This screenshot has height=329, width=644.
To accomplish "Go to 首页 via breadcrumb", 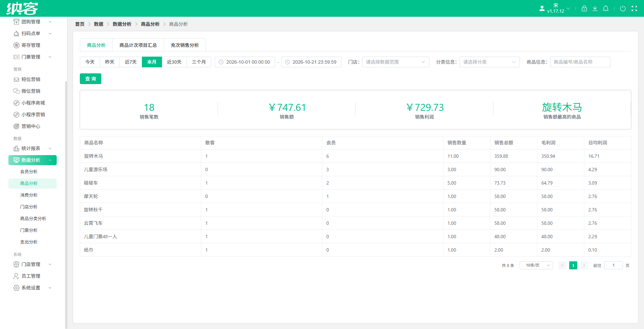I will [x=80, y=24].
